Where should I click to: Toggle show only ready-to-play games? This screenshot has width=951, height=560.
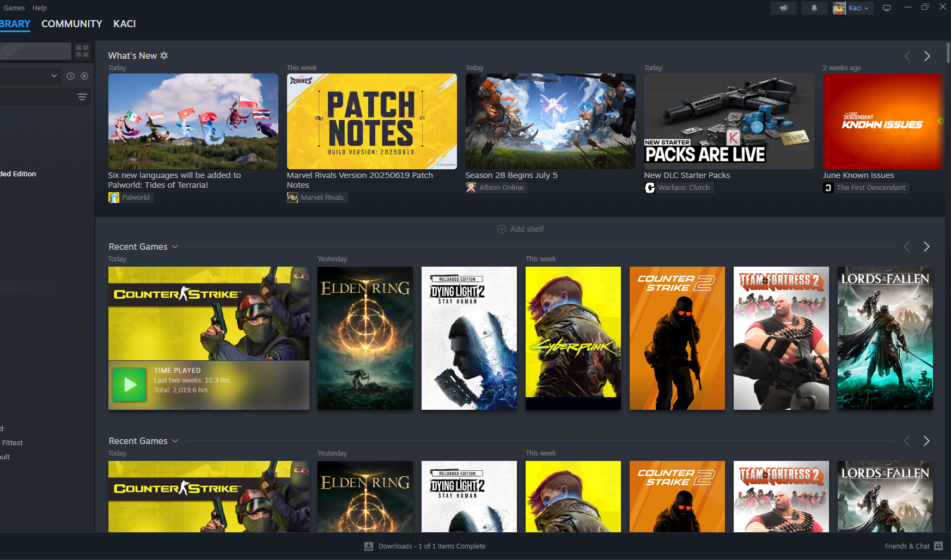(x=84, y=76)
